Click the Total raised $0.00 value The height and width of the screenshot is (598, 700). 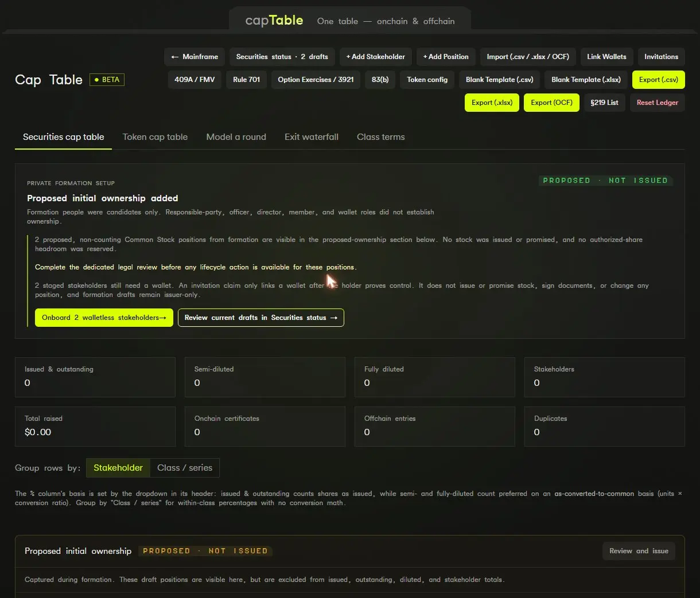pyautogui.click(x=38, y=432)
